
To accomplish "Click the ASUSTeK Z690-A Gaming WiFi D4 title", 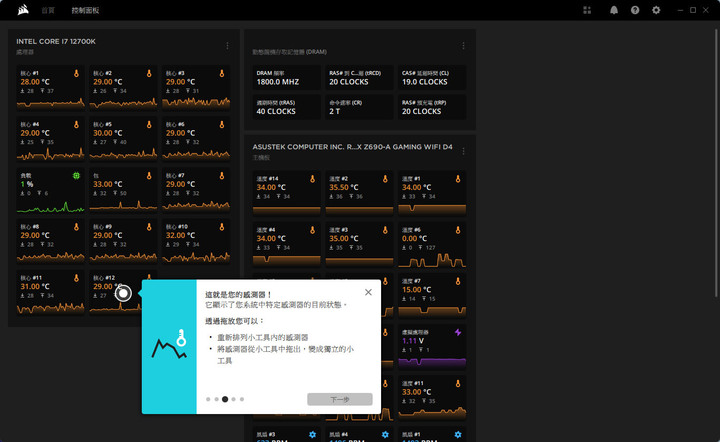I will [352, 147].
